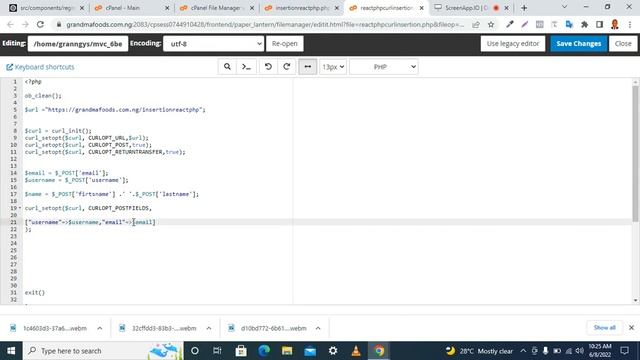Open the utf-8 encoding dropdown
The width and height of the screenshot is (640, 360).
(x=213, y=43)
